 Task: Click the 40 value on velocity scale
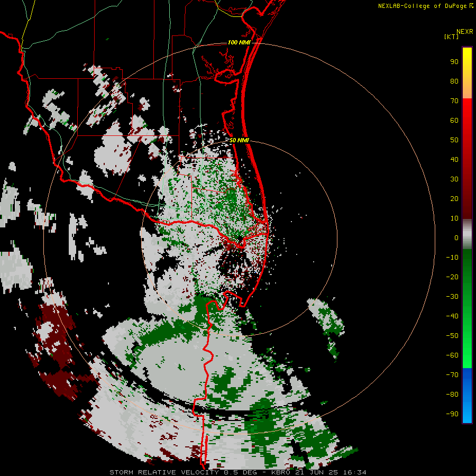pos(454,160)
